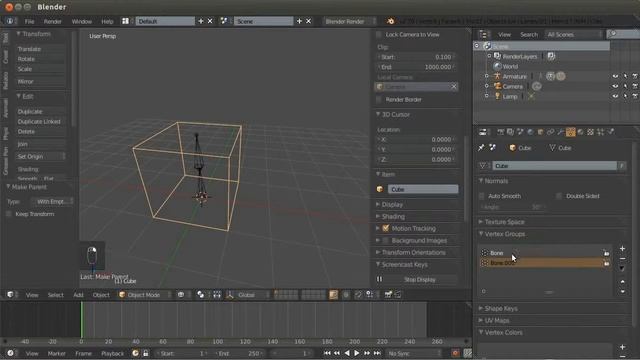Toggle Lamp renderability camera icon
The width and height of the screenshot is (640, 360).
(635, 96)
